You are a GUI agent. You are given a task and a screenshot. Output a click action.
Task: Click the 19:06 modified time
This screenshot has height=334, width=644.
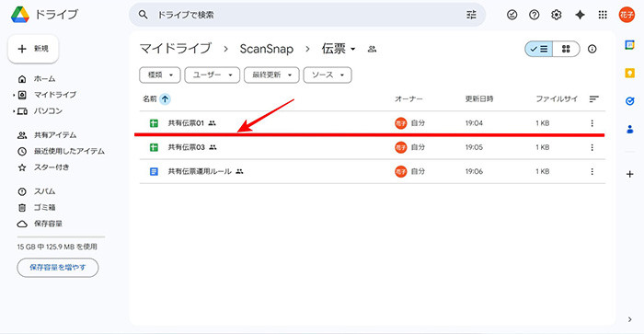(474, 171)
